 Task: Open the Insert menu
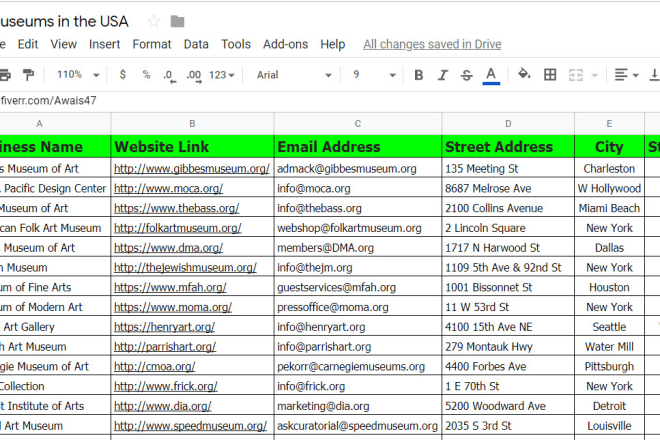[x=104, y=44]
